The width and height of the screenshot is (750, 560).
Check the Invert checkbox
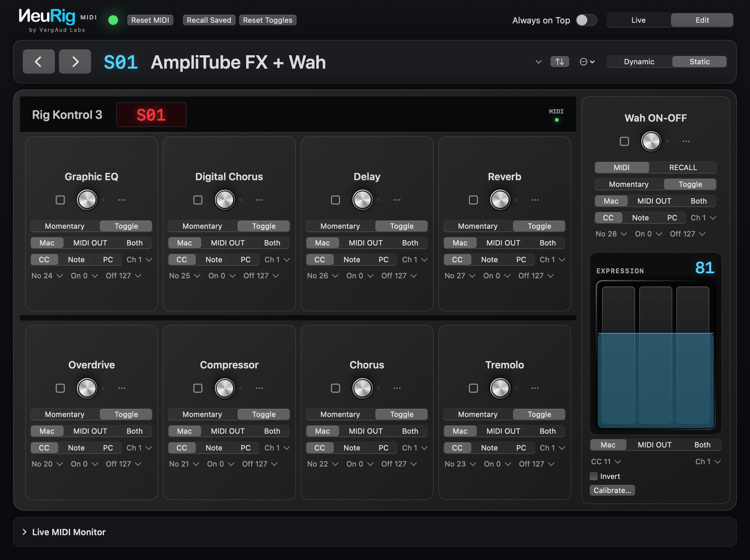coord(594,476)
